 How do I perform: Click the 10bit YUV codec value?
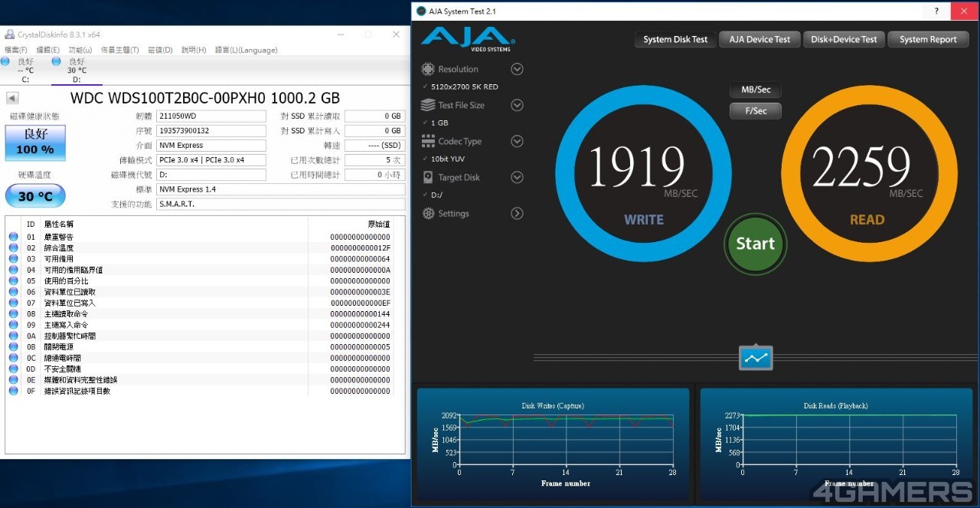coord(448,159)
